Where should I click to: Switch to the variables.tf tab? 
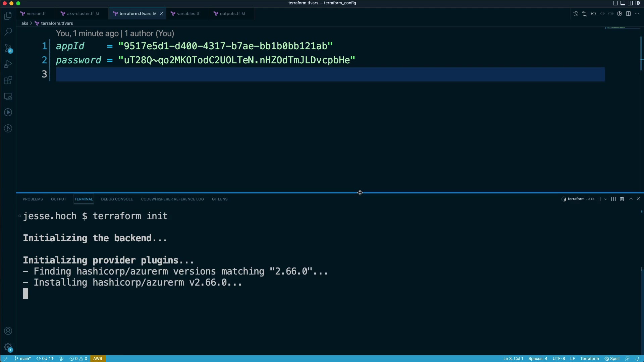(x=188, y=14)
